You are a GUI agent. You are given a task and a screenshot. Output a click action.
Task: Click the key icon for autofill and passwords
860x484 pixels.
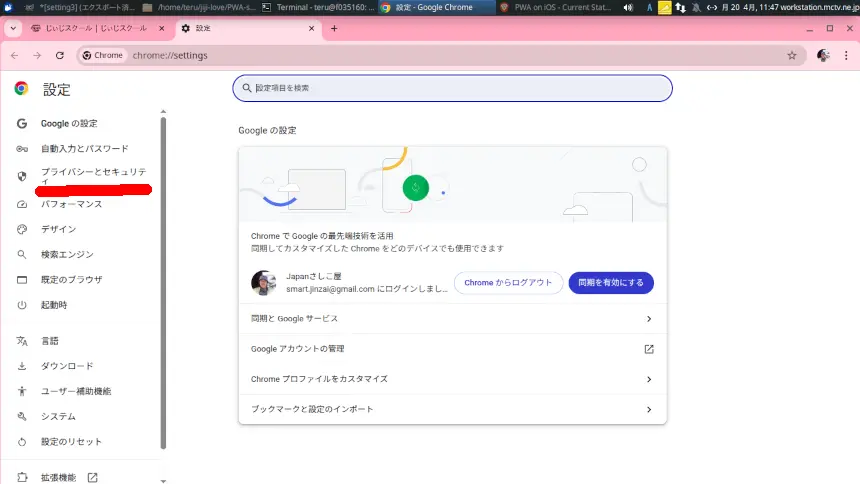[x=22, y=149]
